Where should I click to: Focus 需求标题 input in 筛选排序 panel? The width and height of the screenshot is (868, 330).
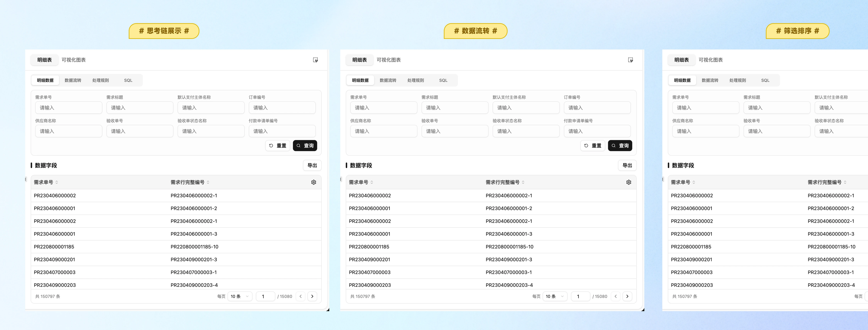click(777, 108)
